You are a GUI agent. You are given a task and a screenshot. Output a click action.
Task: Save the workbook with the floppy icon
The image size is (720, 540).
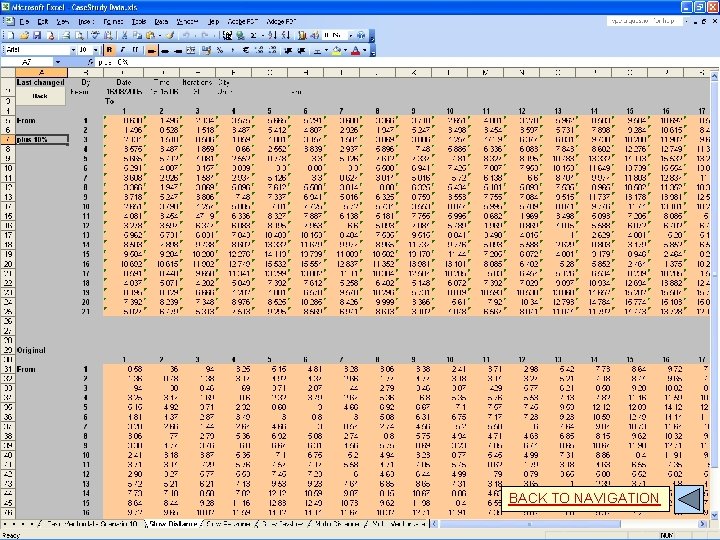point(37,35)
